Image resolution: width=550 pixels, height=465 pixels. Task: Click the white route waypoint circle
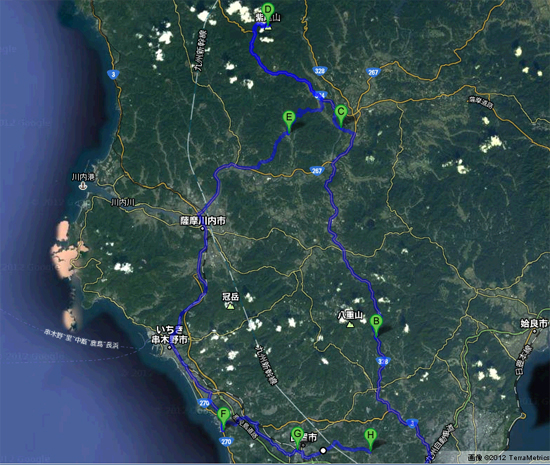click(323, 450)
